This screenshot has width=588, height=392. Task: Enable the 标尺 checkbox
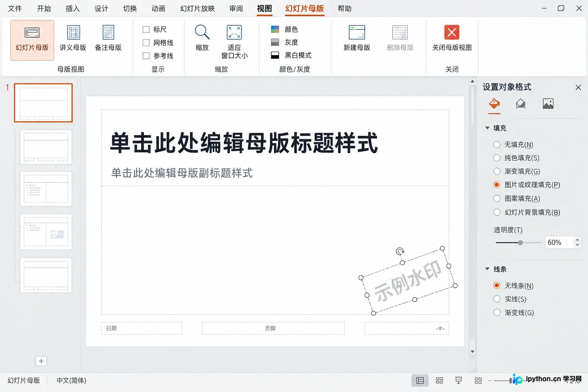click(x=146, y=29)
